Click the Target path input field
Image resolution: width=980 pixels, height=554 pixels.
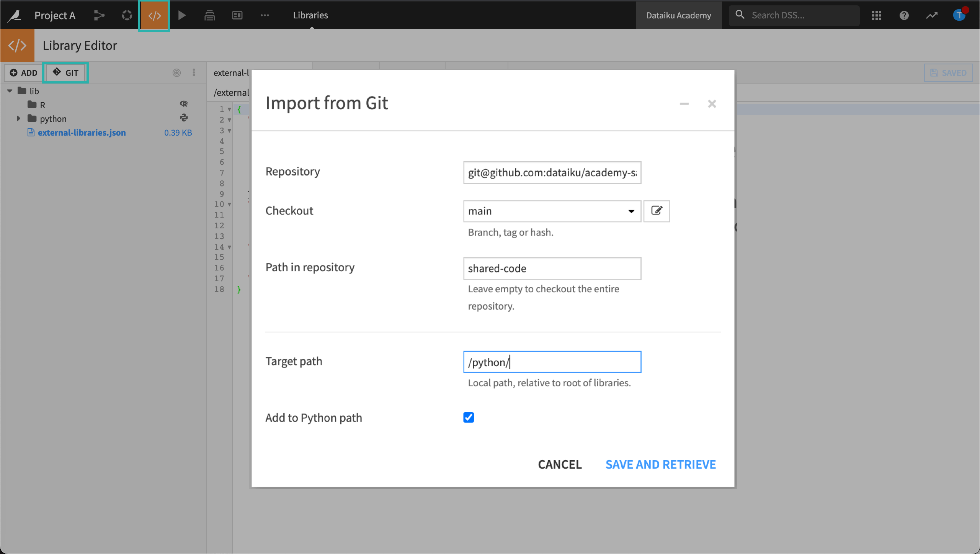(x=552, y=362)
